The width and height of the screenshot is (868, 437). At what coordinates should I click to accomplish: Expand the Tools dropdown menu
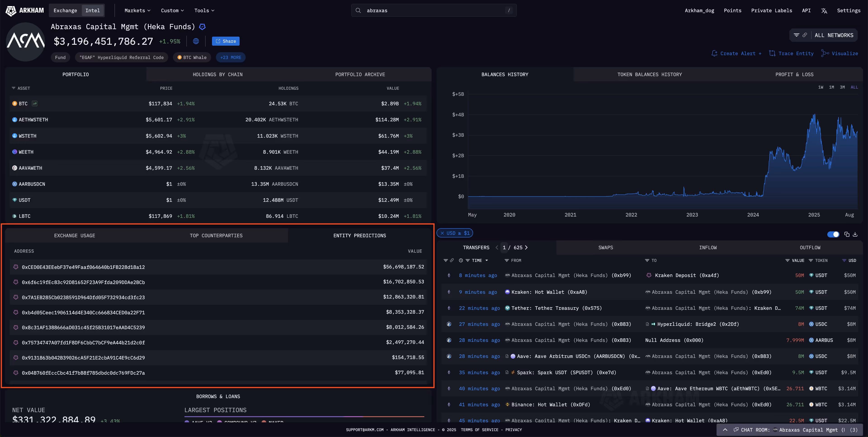[204, 10]
